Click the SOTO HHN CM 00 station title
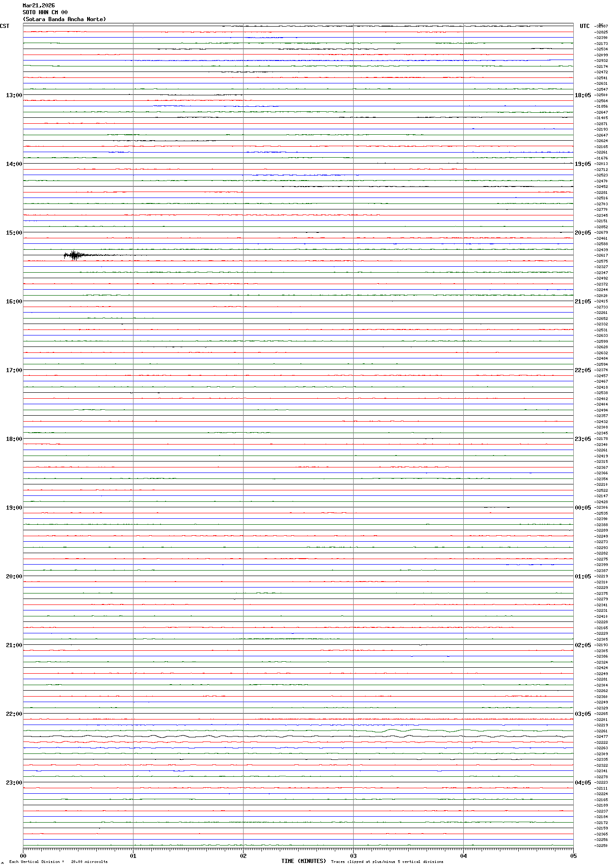Viewport: 610px width, 868px height. (x=45, y=12)
